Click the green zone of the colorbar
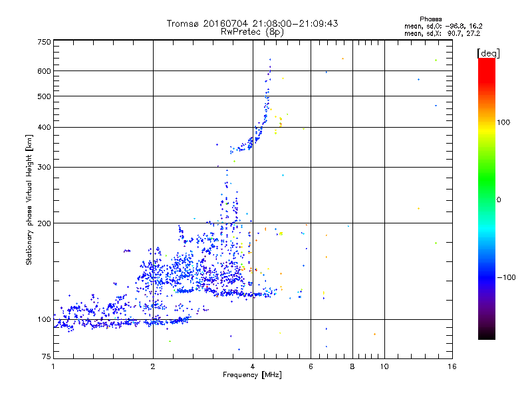 coord(487,180)
